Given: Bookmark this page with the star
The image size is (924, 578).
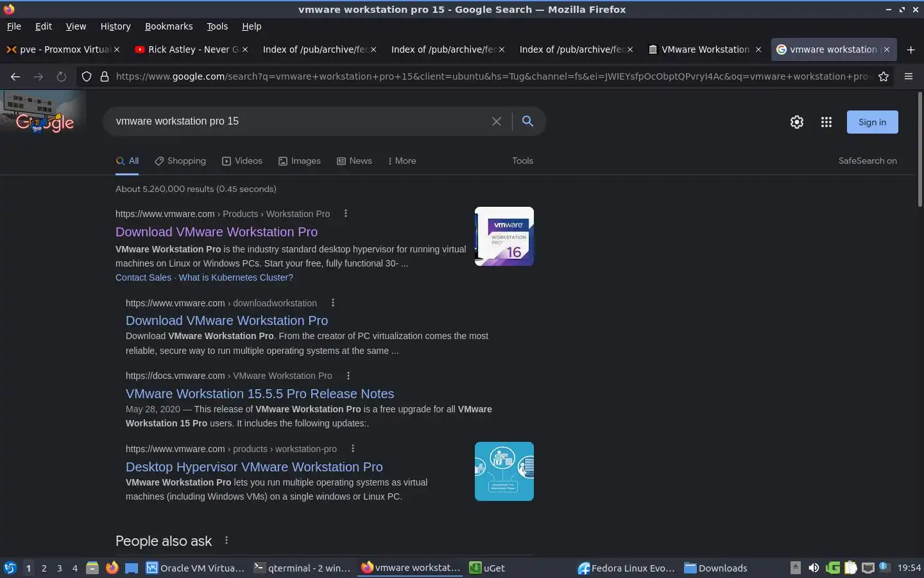Looking at the screenshot, I should [884, 76].
